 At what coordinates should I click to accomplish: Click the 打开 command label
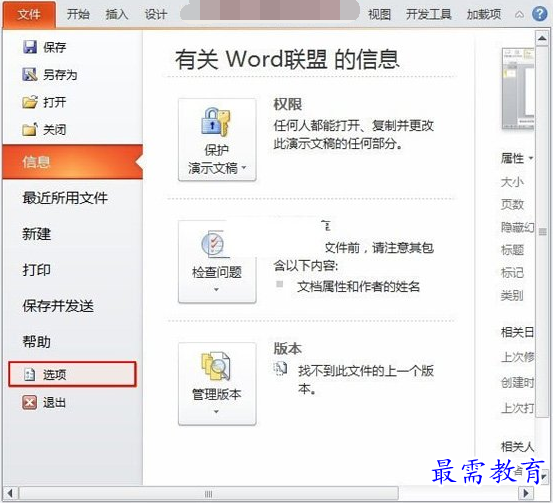[54, 102]
